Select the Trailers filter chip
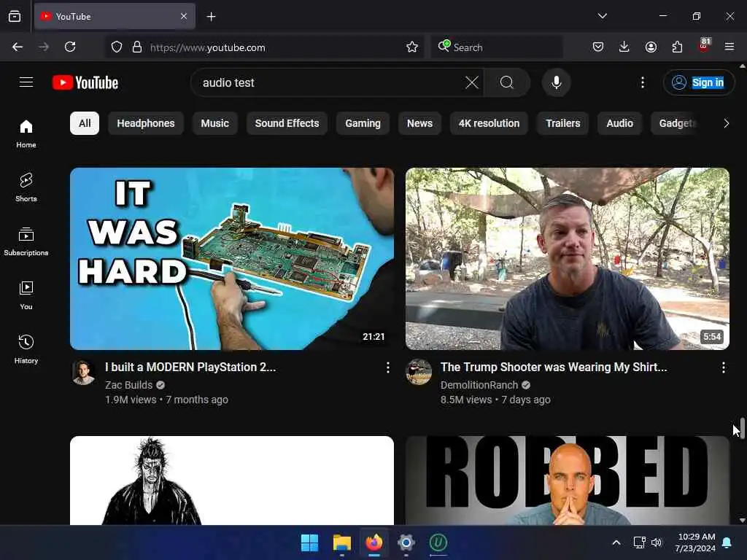Image resolution: width=747 pixels, height=560 pixels. [x=562, y=123]
